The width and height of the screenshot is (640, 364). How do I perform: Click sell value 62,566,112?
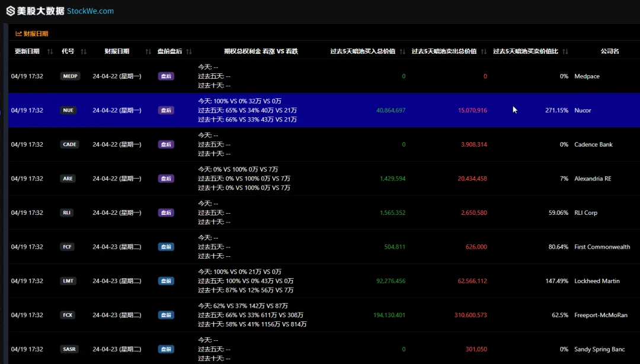point(472,281)
